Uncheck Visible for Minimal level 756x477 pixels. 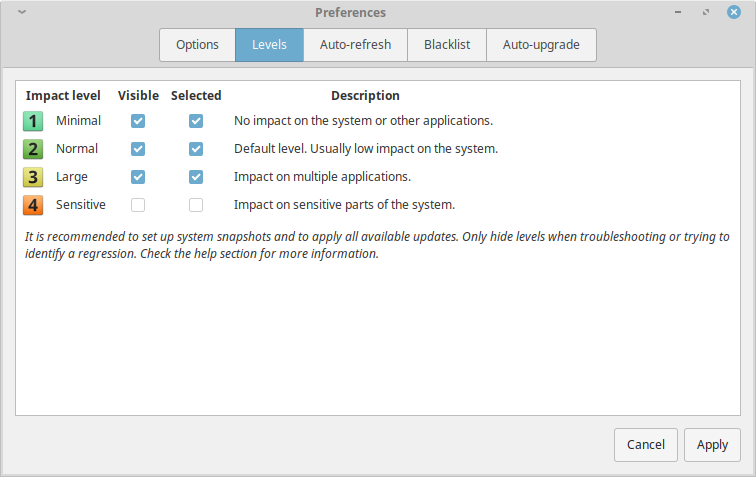[138, 121]
